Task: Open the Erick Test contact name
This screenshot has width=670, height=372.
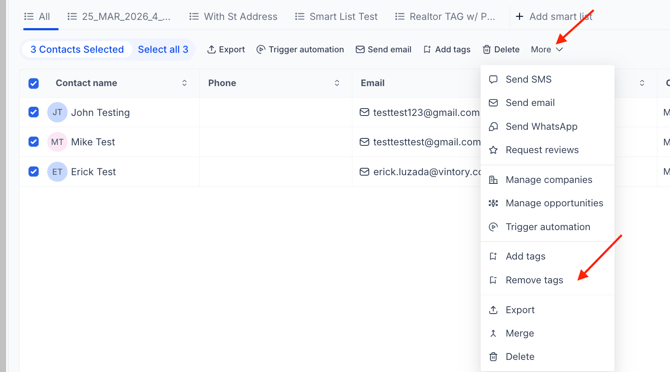Action: pos(94,172)
